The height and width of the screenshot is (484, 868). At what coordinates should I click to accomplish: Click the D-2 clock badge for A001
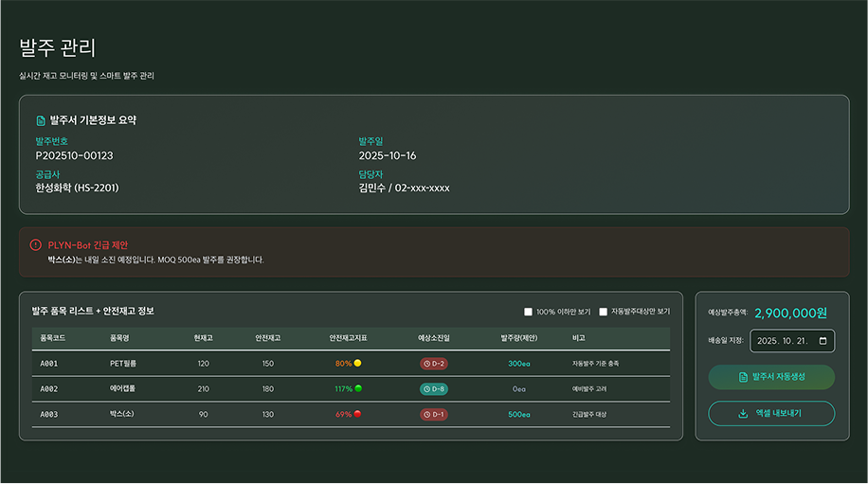tap(435, 364)
